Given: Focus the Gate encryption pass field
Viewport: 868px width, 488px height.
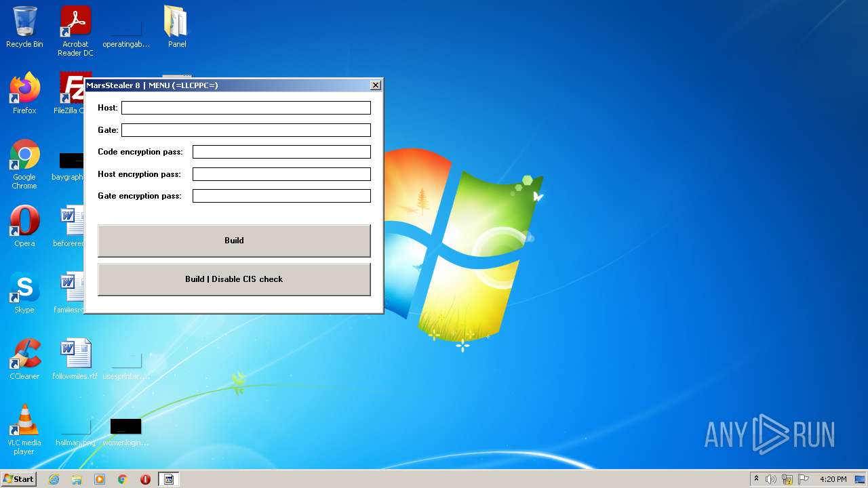Looking at the screenshot, I should [281, 196].
